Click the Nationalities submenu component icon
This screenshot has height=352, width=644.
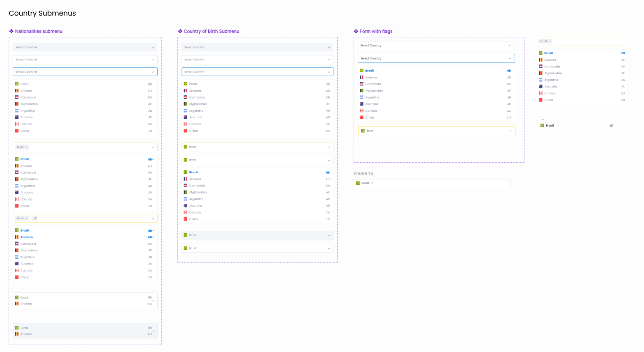coord(11,31)
